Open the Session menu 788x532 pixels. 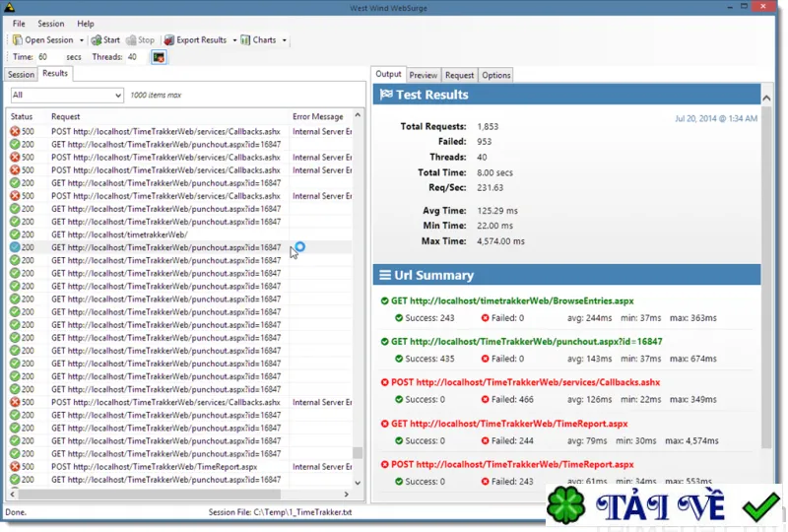51,24
